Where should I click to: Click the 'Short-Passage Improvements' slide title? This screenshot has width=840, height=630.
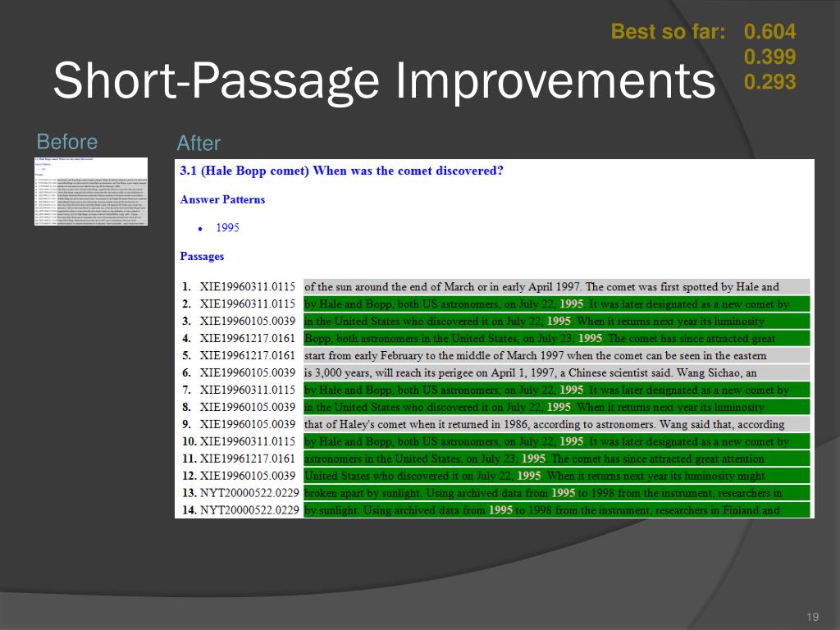pyautogui.click(x=384, y=80)
